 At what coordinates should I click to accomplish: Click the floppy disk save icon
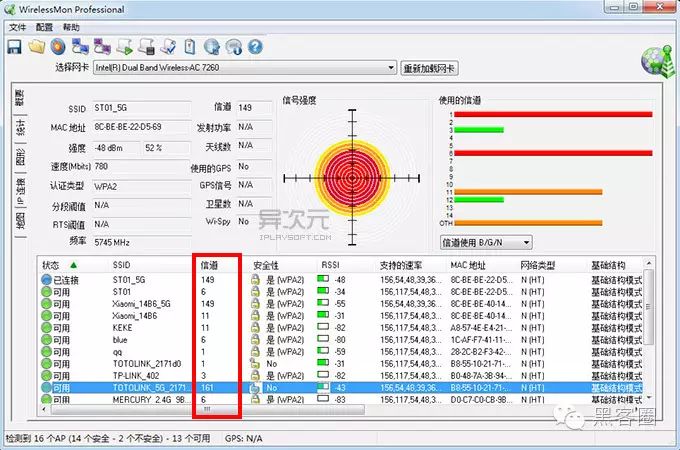pos(14,47)
